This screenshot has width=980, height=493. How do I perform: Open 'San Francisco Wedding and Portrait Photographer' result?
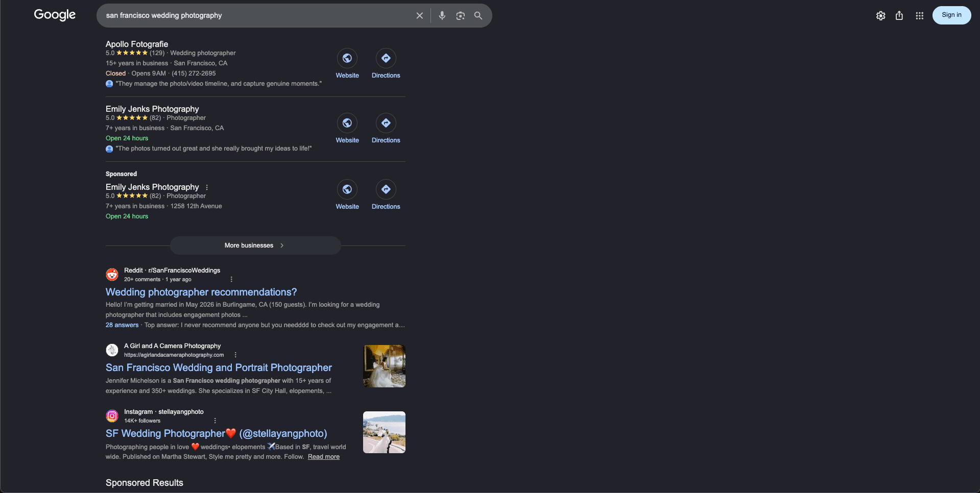219,367
